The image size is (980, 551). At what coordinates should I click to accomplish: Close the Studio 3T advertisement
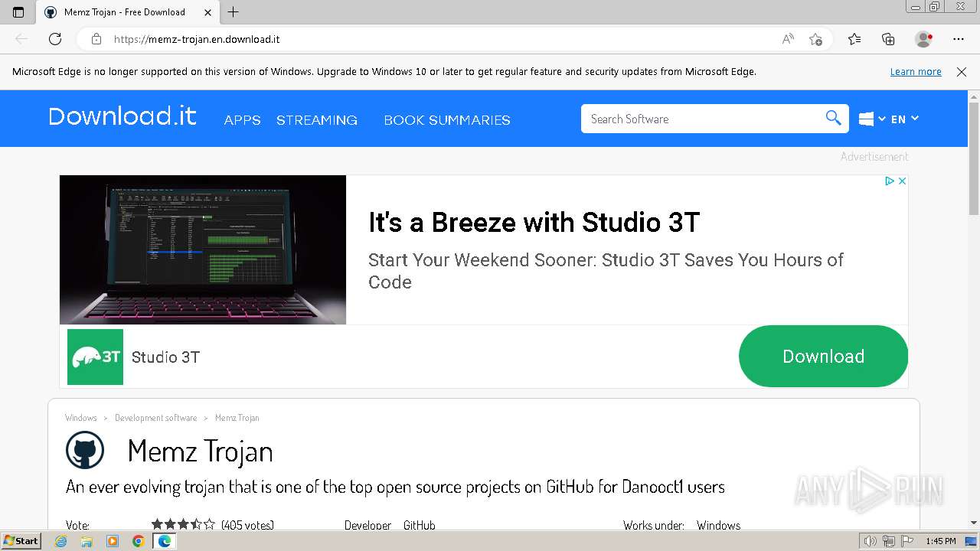(x=902, y=181)
